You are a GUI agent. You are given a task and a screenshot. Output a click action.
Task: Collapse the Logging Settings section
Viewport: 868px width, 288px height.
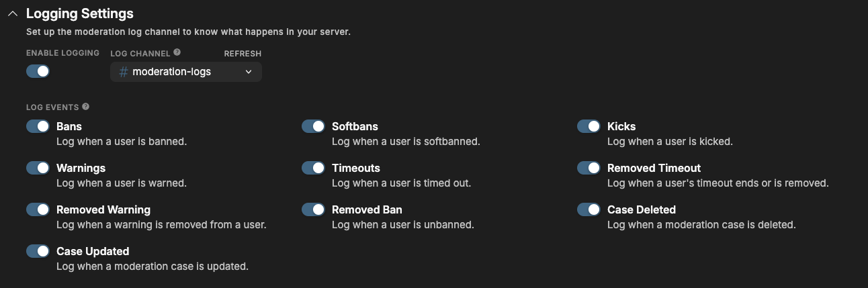(x=13, y=13)
